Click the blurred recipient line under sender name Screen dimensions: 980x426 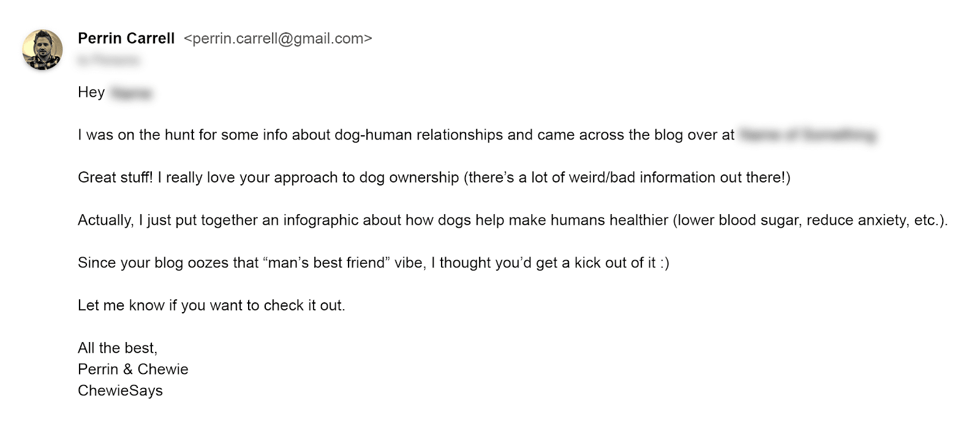108,60
